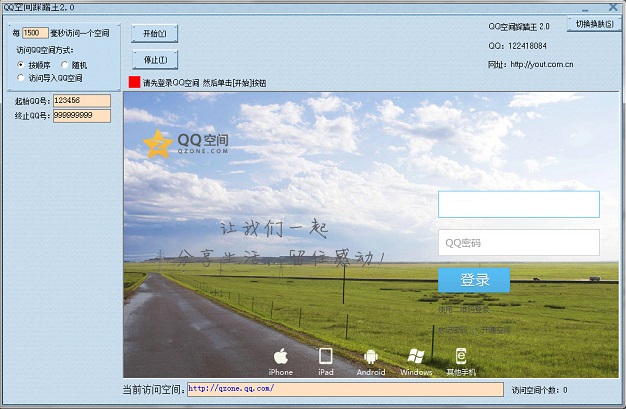Click the 终止QQ号 input field
626x409 pixels.
tap(81, 116)
